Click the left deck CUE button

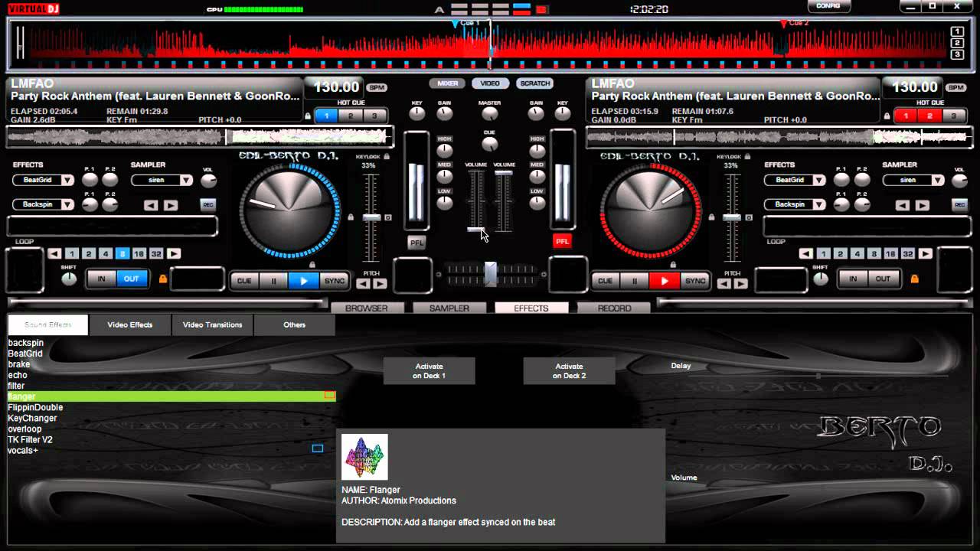(x=244, y=281)
